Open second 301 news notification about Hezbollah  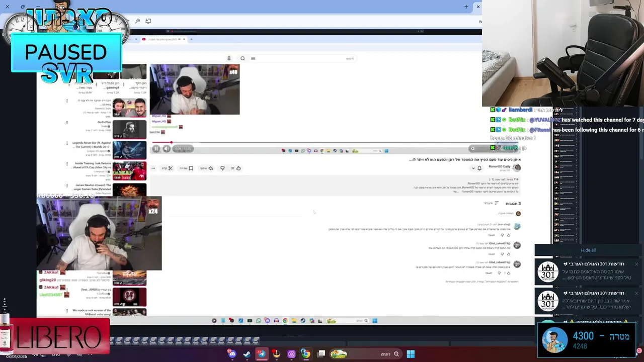[588, 300]
